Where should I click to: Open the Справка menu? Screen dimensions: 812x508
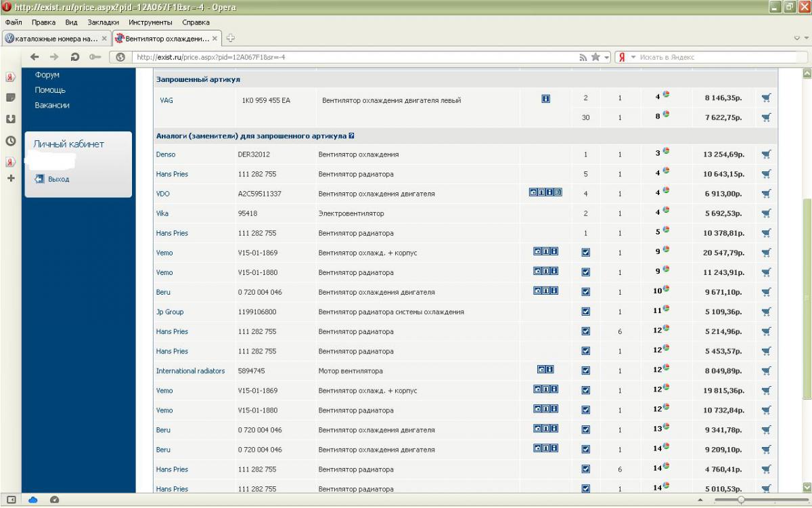(x=196, y=22)
